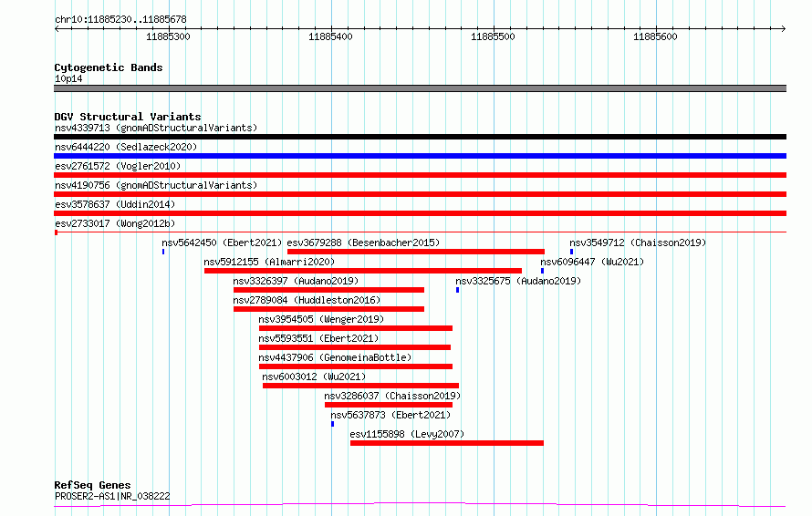Open nsv6444220 (Sedlazeck2020) variant label
This screenshot has width=812, height=516.
click(x=126, y=147)
